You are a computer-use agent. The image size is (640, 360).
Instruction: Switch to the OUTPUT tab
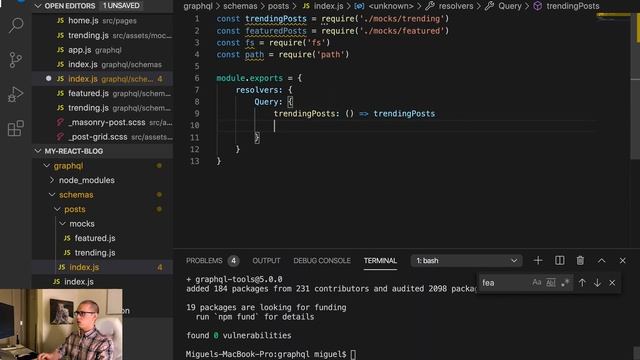266,260
